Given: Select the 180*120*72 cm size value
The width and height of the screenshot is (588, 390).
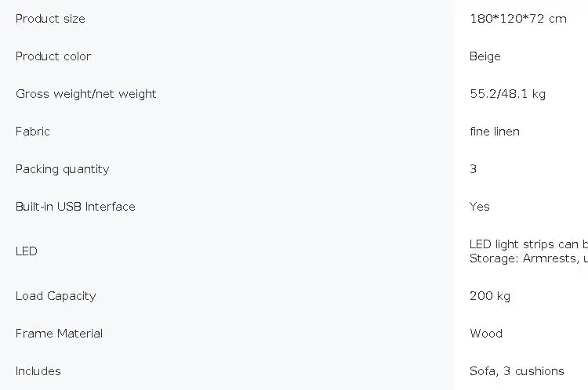Looking at the screenshot, I should (518, 19).
